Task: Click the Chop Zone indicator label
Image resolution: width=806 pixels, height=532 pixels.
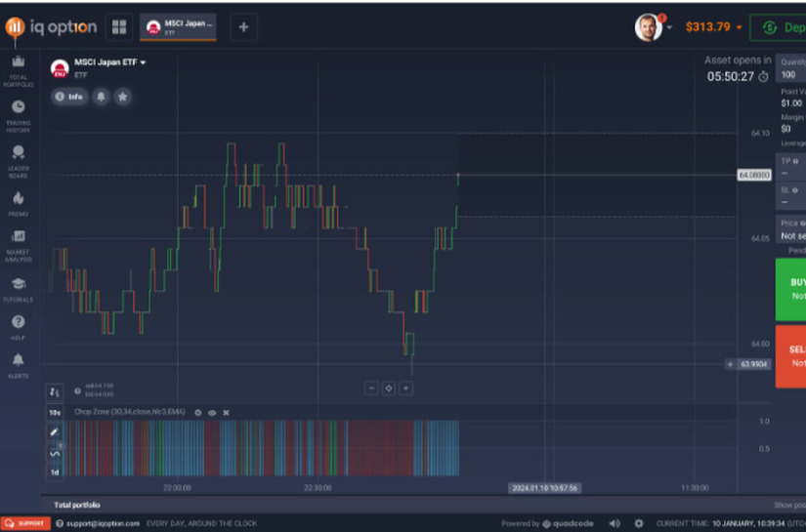Action: 130,412
